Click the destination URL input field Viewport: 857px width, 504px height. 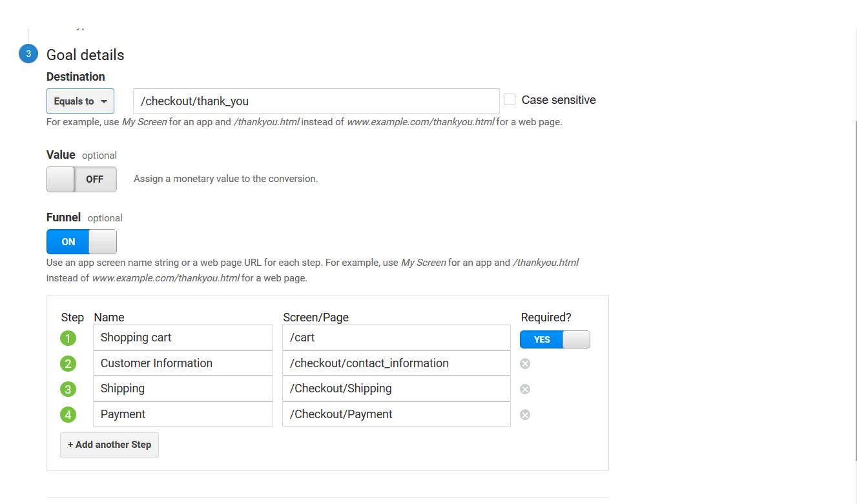point(316,101)
